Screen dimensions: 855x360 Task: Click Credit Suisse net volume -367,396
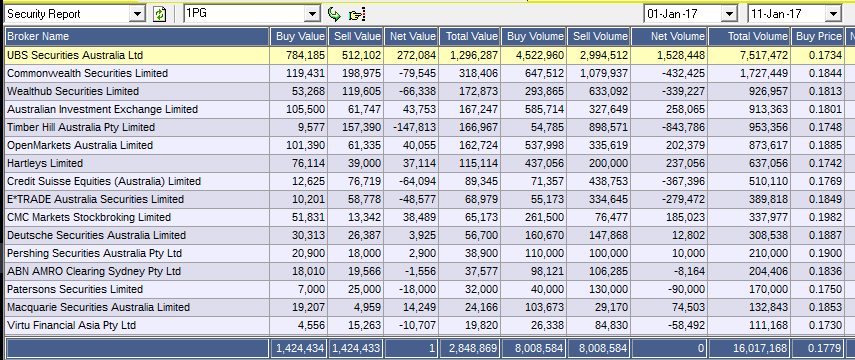point(669,182)
